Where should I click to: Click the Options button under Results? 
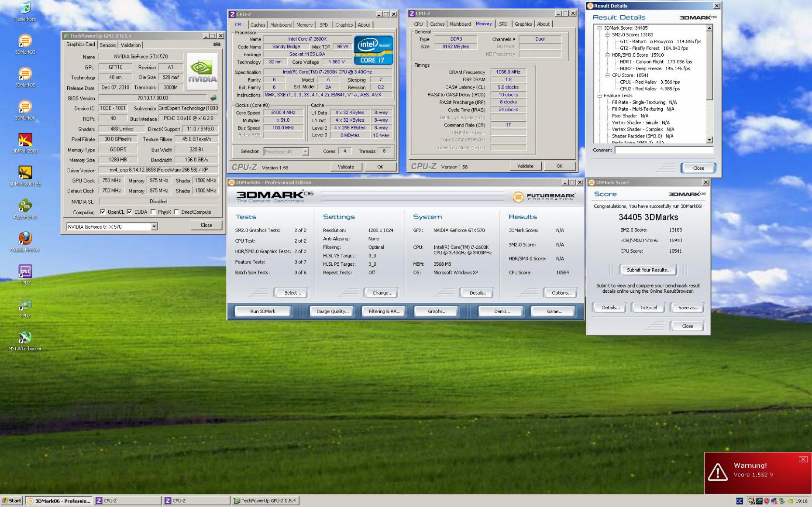561,293
